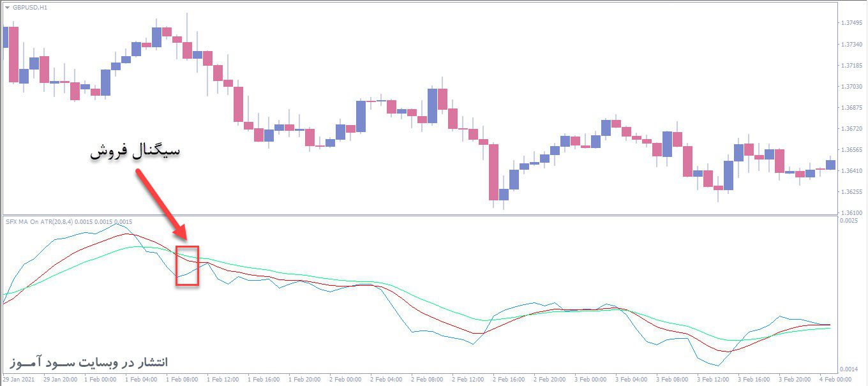The height and width of the screenshot is (386, 868).
Task: Click the Persian watermark text at bottom left
Action: pos(89,362)
